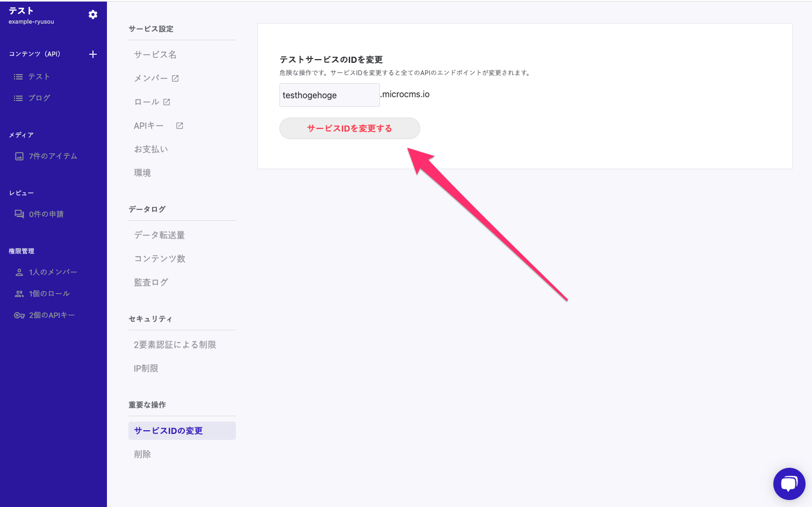The width and height of the screenshot is (812, 507).
Task: Select 2要素認証による制限 security option
Action: click(175, 345)
